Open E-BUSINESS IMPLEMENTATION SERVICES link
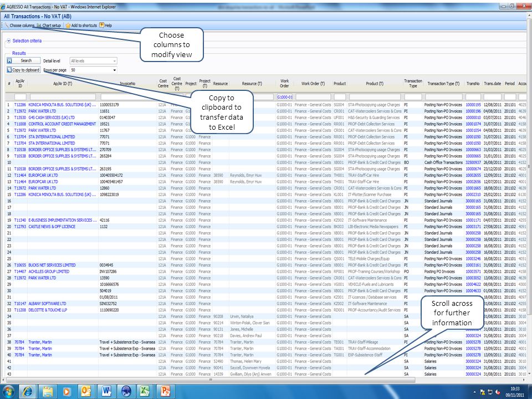This screenshot has width=532, height=399. click(x=63, y=220)
